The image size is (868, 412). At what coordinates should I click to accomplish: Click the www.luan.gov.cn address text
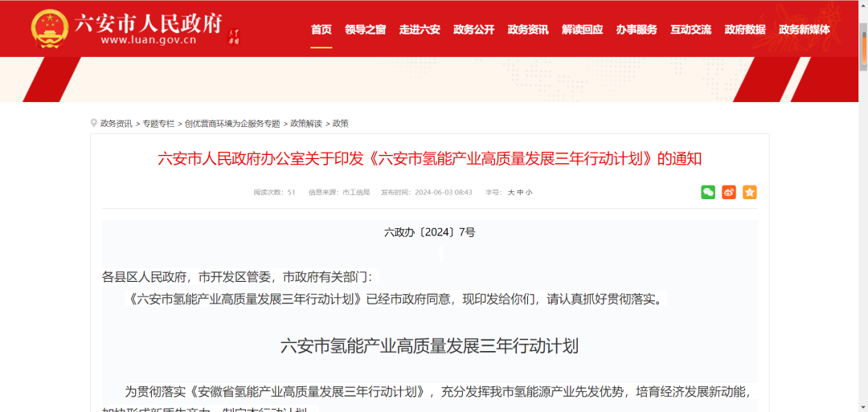pyautogui.click(x=149, y=40)
